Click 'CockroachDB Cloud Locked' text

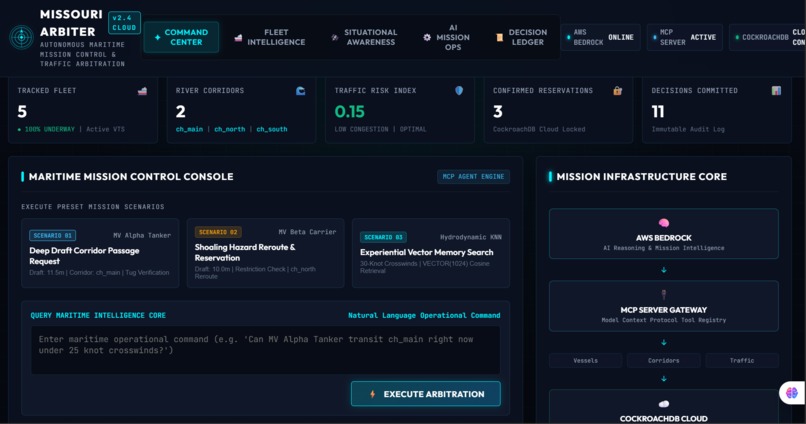coord(539,129)
